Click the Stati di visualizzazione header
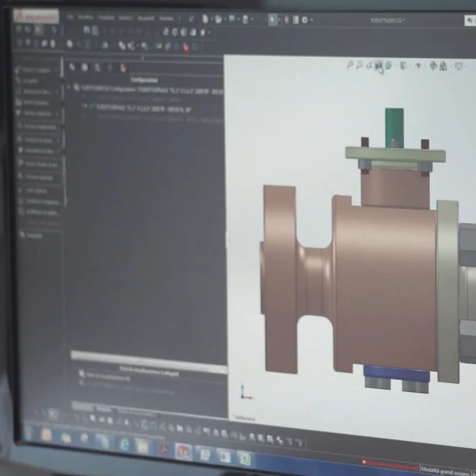Screen dimensions: 476x476 149,371
